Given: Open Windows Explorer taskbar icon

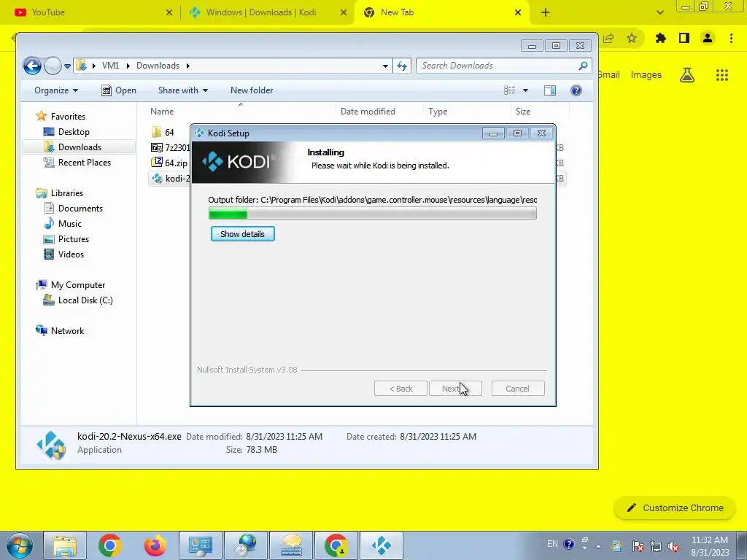Looking at the screenshot, I should pos(65,545).
